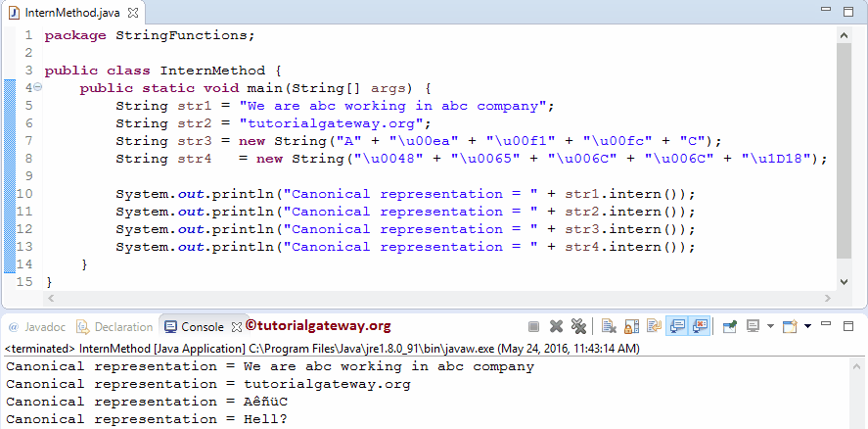Click editor scroll up arrow
Screen dimensions: 868x429
(844, 35)
